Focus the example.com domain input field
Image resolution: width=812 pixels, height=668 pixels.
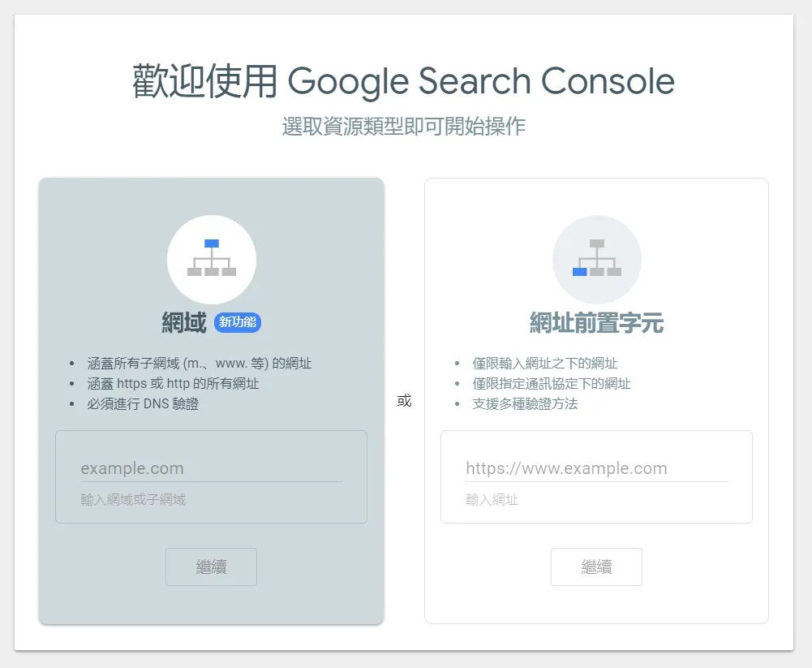[x=211, y=468]
